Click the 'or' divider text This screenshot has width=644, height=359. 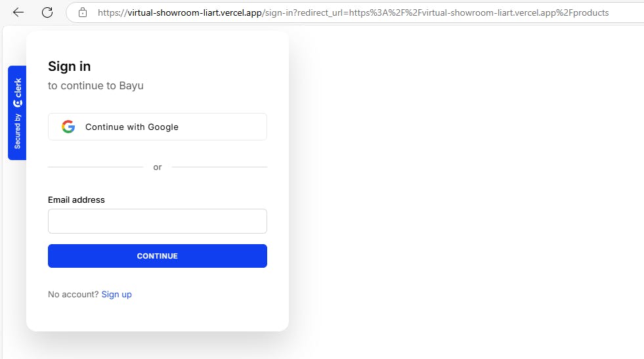158,167
